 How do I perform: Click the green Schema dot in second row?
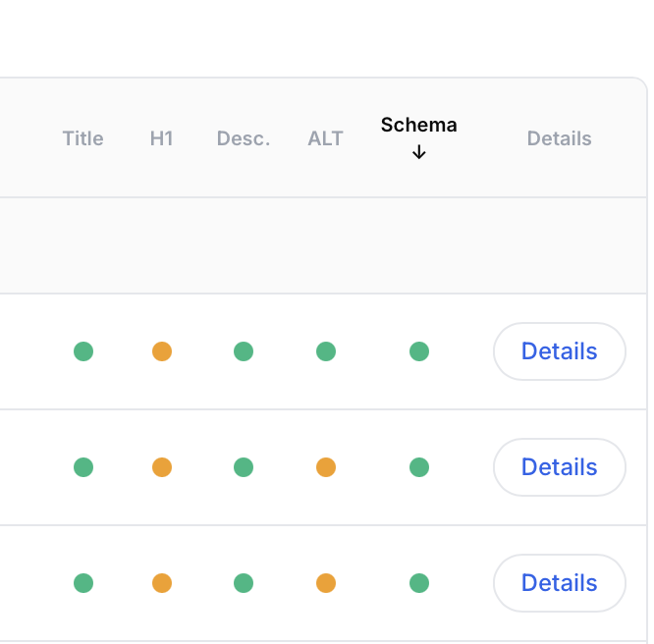[x=419, y=467]
